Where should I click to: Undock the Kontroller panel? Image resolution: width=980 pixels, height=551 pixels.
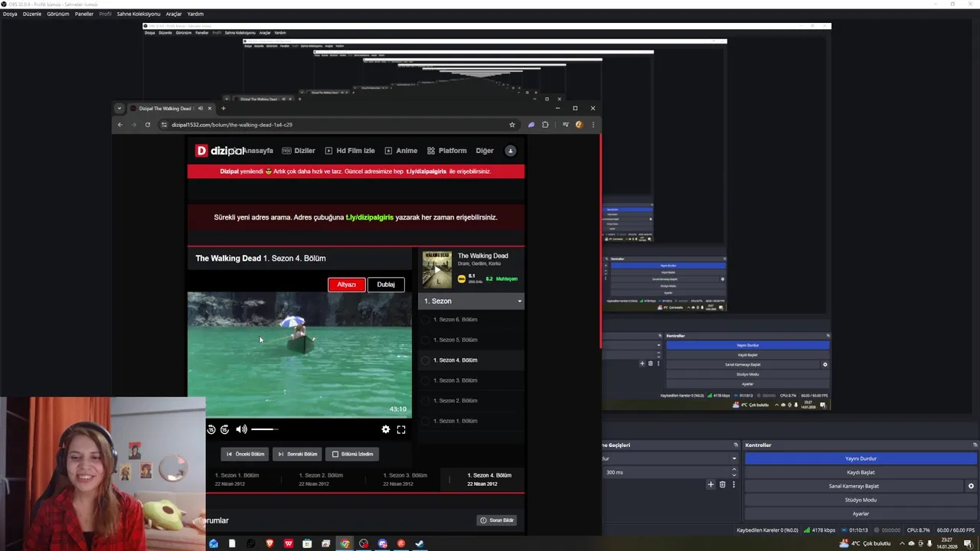[975, 445]
